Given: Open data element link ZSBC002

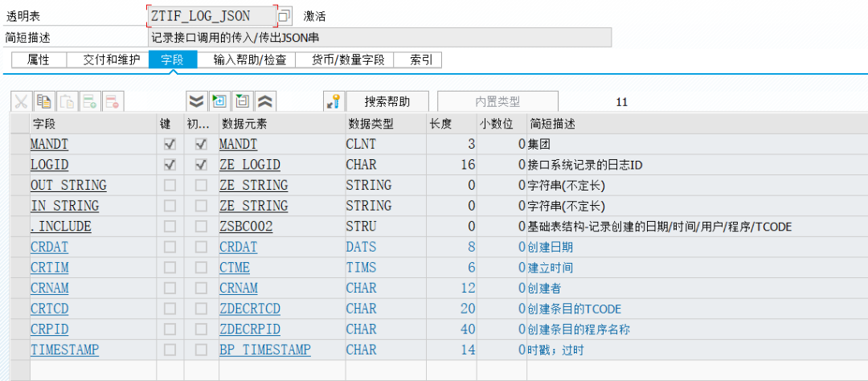Looking at the screenshot, I should tap(246, 227).
